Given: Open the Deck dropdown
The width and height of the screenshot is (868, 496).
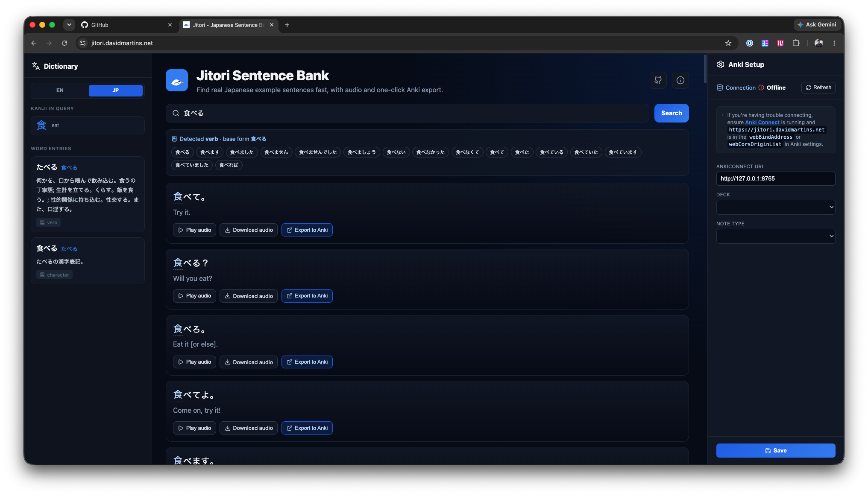Looking at the screenshot, I should 775,207.
